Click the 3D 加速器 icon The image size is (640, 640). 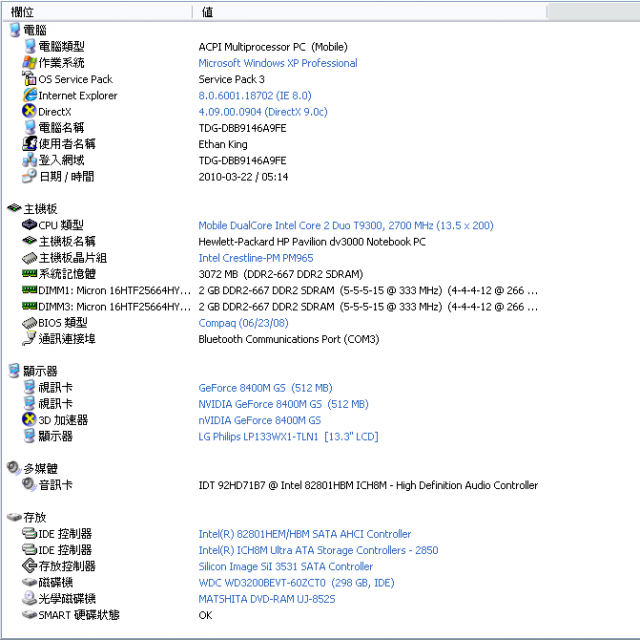click(x=29, y=419)
